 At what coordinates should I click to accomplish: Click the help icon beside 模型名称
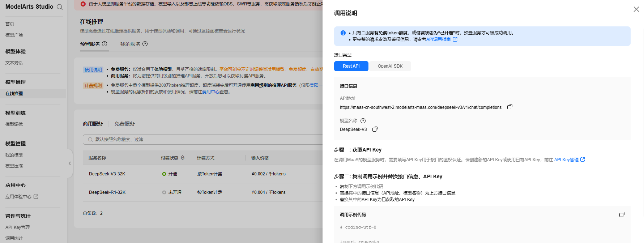point(363,121)
